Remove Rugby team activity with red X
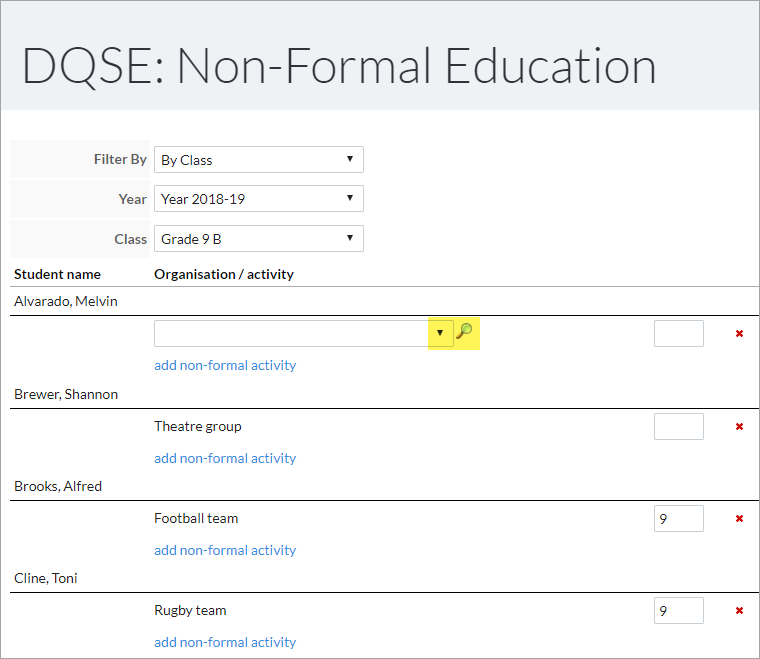Viewport: 760px width, 659px height. point(739,611)
